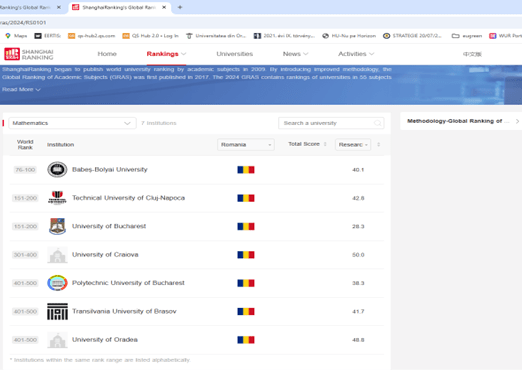
Task: Click the search magnifier icon
Action: coord(377,123)
